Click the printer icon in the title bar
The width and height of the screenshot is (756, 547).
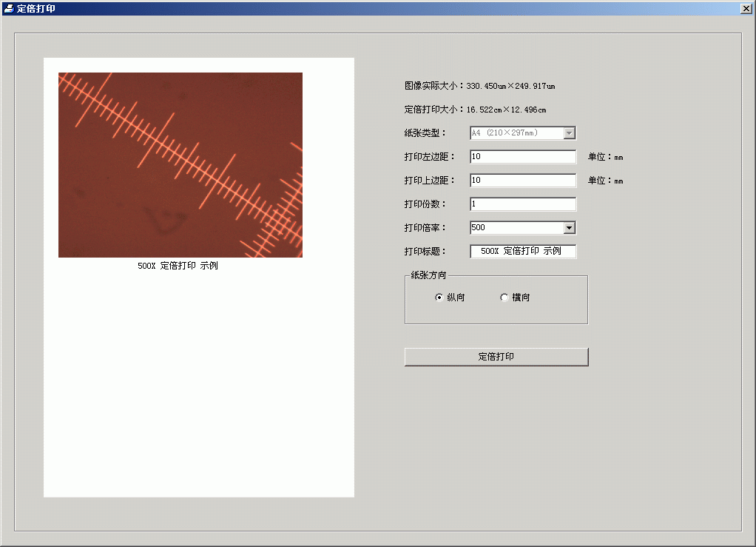click(x=9, y=8)
